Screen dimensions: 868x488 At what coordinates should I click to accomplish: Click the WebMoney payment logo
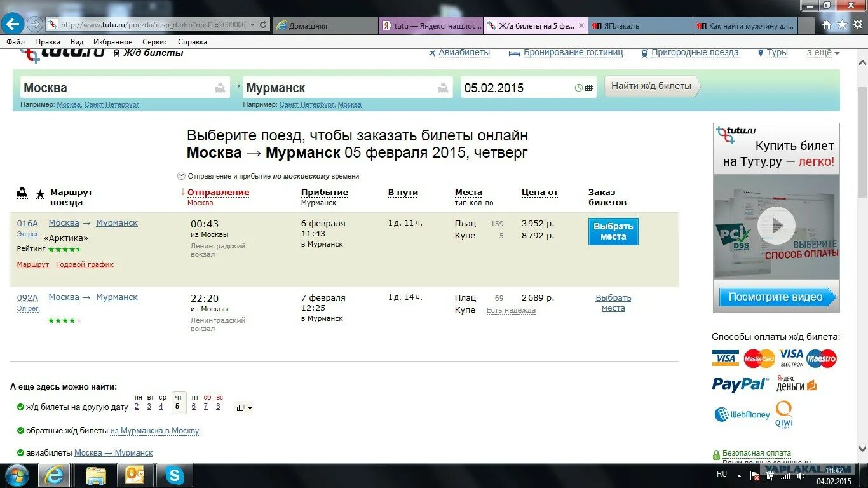pyautogui.click(x=742, y=415)
